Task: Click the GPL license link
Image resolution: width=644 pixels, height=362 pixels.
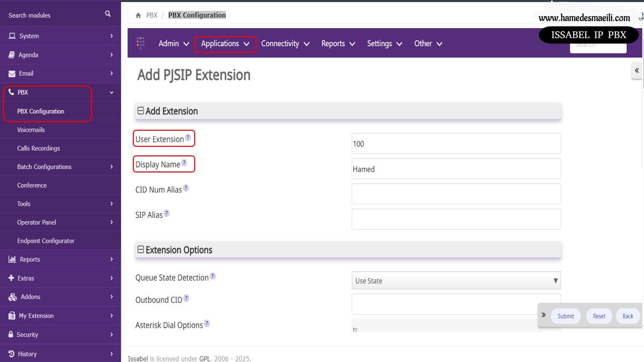Action: click(205, 358)
